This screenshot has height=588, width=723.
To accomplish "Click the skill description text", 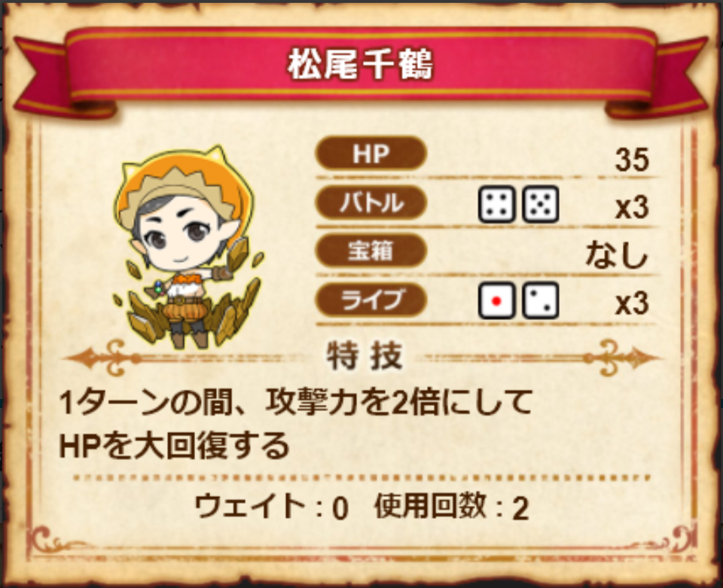I will (295, 423).
